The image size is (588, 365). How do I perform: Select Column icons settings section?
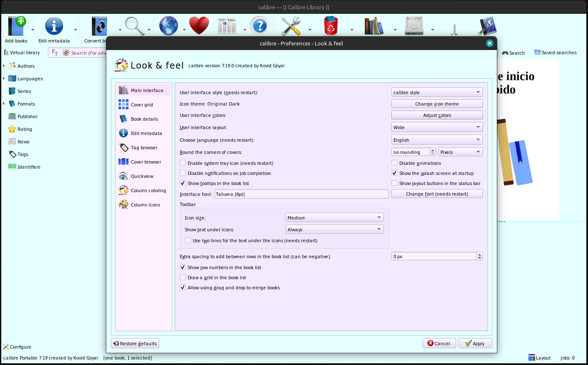(143, 205)
